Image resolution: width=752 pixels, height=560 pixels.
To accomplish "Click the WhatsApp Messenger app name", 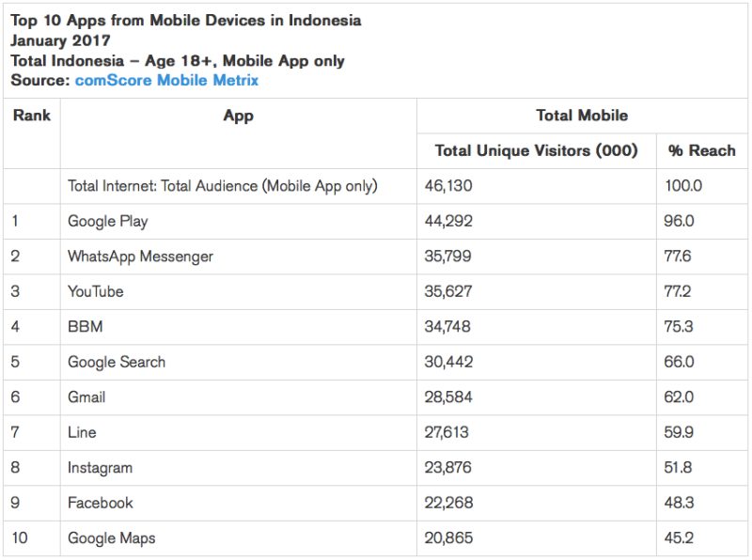I will [140, 257].
